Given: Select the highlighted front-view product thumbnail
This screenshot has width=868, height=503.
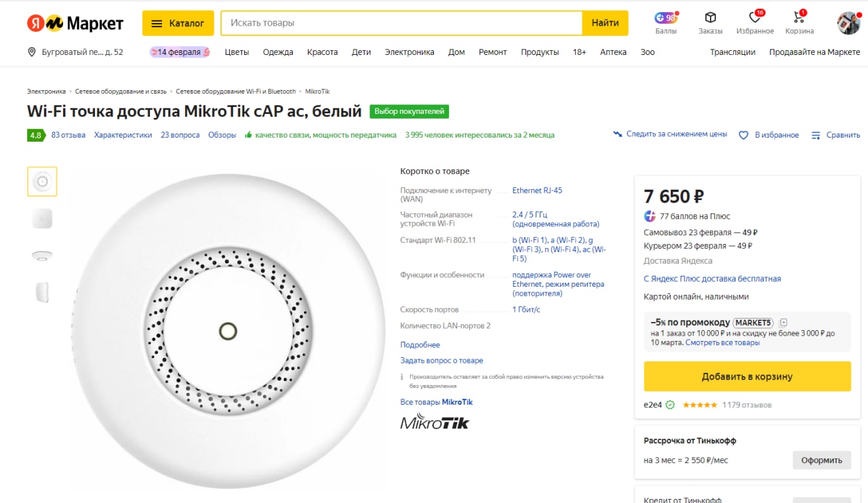Looking at the screenshot, I should pyautogui.click(x=42, y=182).
